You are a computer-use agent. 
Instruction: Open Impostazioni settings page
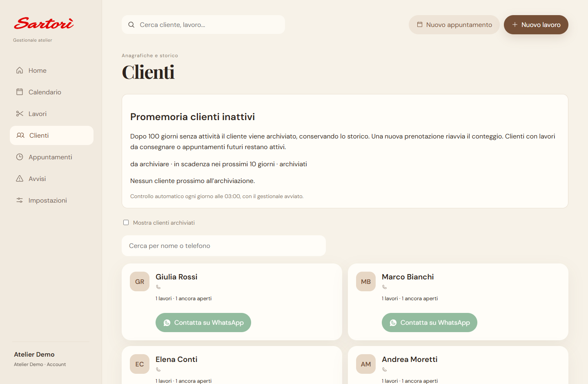51,200
